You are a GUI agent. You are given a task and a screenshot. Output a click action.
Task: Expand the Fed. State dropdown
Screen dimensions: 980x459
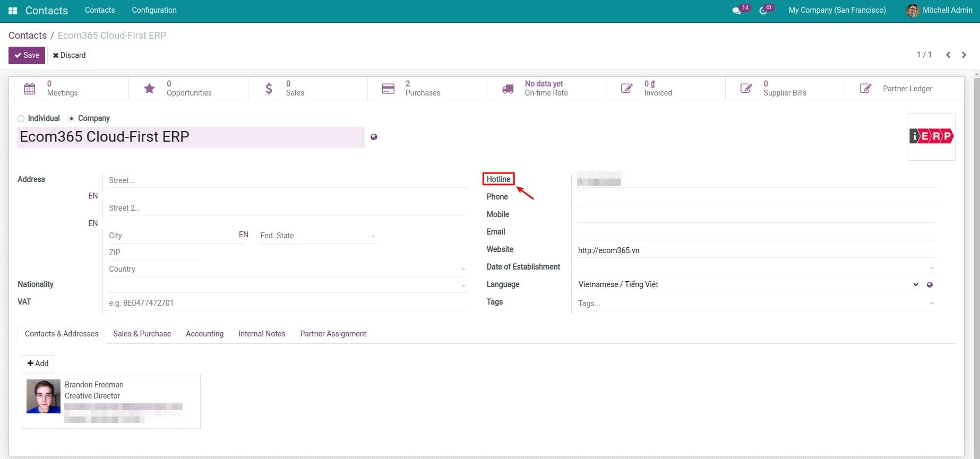(x=373, y=236)
